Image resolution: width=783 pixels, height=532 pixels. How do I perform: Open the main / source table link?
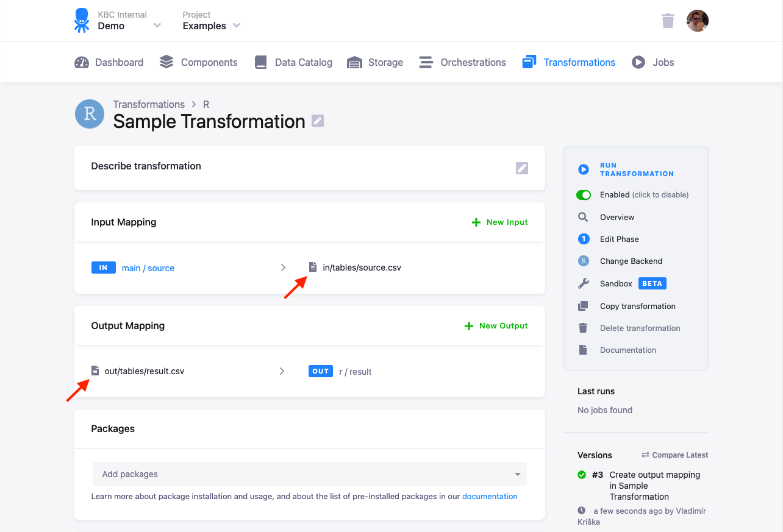point(148,268)
